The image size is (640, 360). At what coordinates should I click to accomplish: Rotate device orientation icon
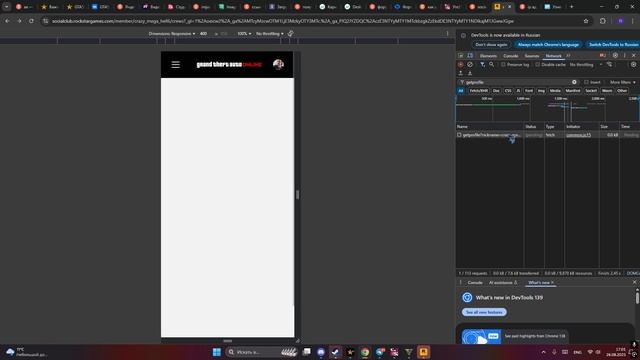pos(290,33)
